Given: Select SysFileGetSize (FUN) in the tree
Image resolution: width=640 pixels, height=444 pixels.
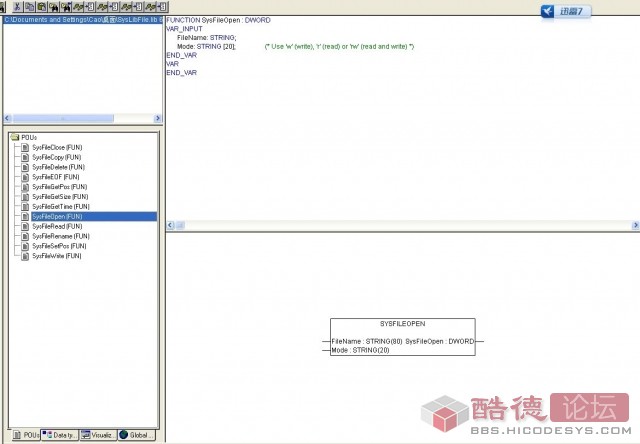Looking at the screenshot, I should click(60, 197).
